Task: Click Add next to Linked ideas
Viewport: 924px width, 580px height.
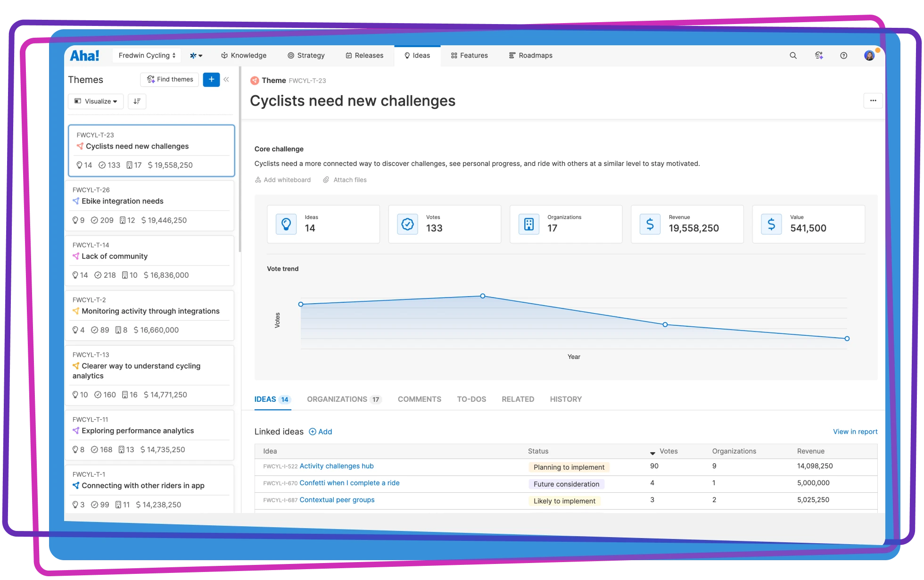Action: click(321, 432)
